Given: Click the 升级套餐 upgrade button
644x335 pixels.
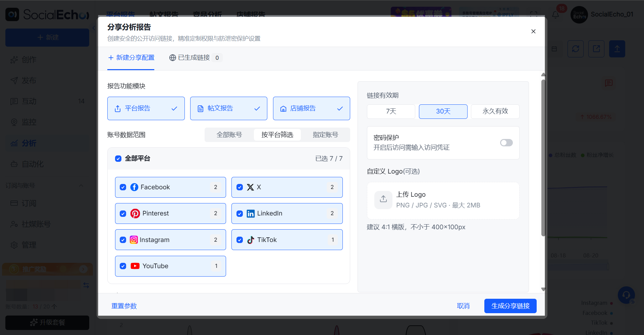Looking at the screenshot, I should pos(47,323).
